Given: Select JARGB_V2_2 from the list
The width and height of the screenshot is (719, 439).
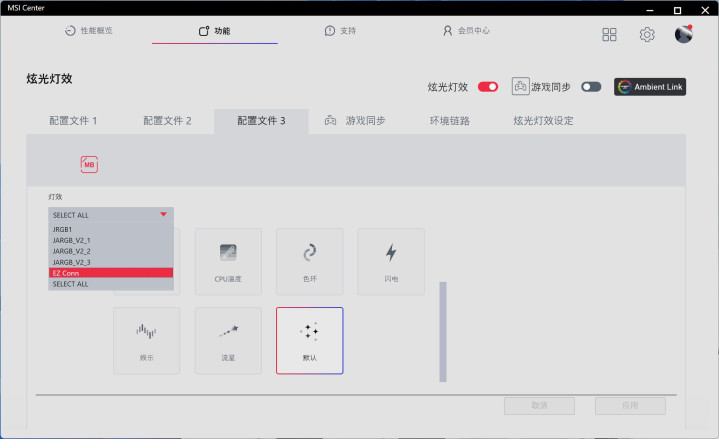Looking at the screenshot, I should pyautogui.click(x=111, y=251).
